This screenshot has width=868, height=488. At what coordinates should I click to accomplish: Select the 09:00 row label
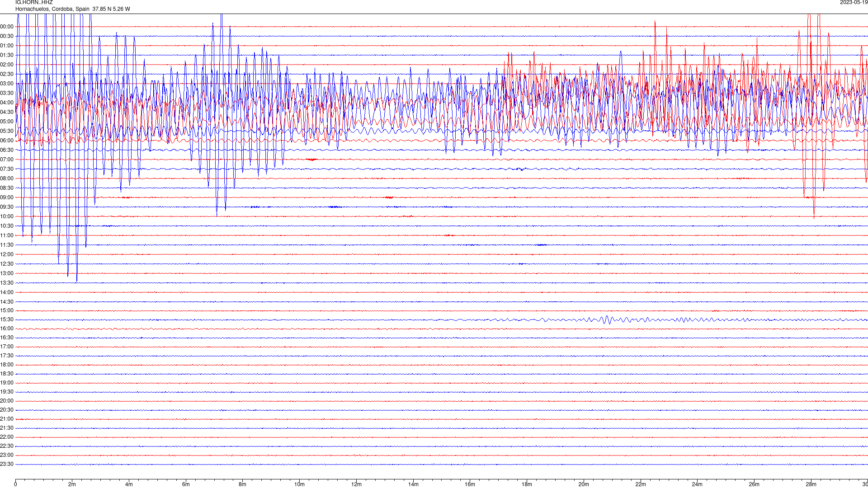[x=7, y=197]
